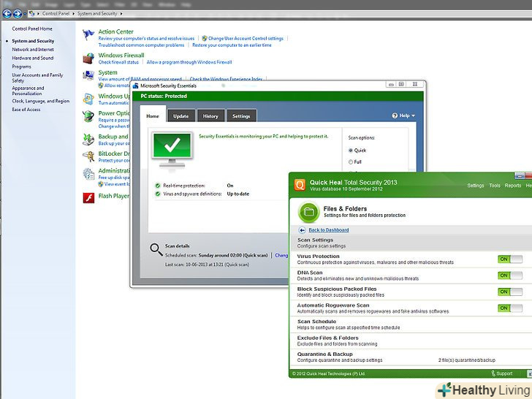This screenshot has width=532, height=399.
Task: Click Support in Quick Heal footer
Action: pos(504,373)
